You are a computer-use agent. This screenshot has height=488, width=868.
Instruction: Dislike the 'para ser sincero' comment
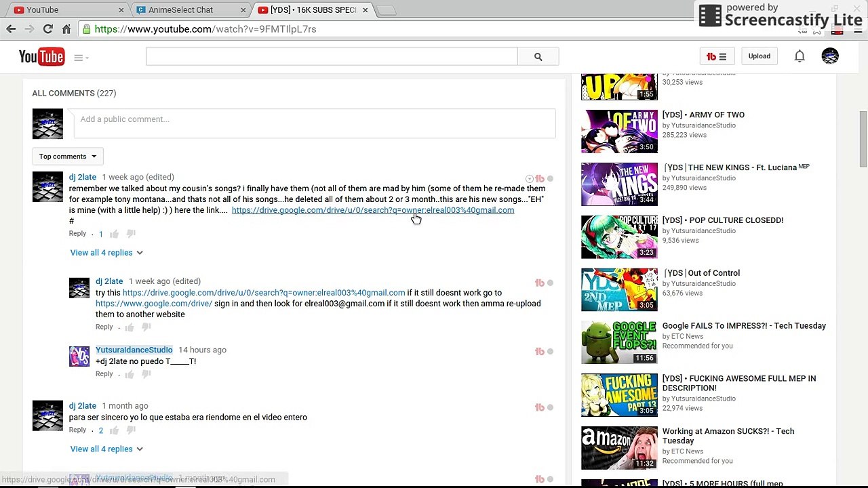[x=131, y=430]
